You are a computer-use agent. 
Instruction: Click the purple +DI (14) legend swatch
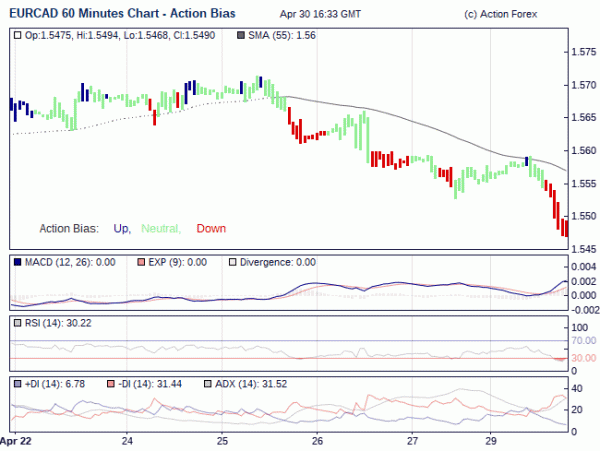tap(17, 384)
